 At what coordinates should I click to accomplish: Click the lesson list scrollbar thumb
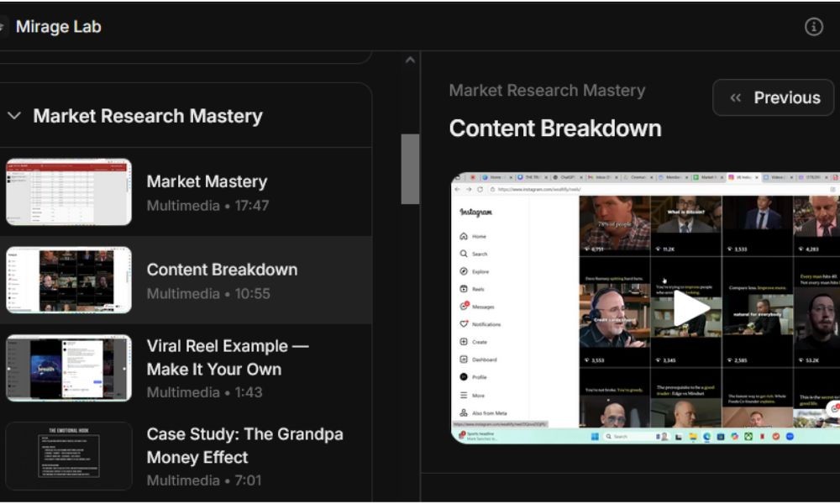pos(410,169)
